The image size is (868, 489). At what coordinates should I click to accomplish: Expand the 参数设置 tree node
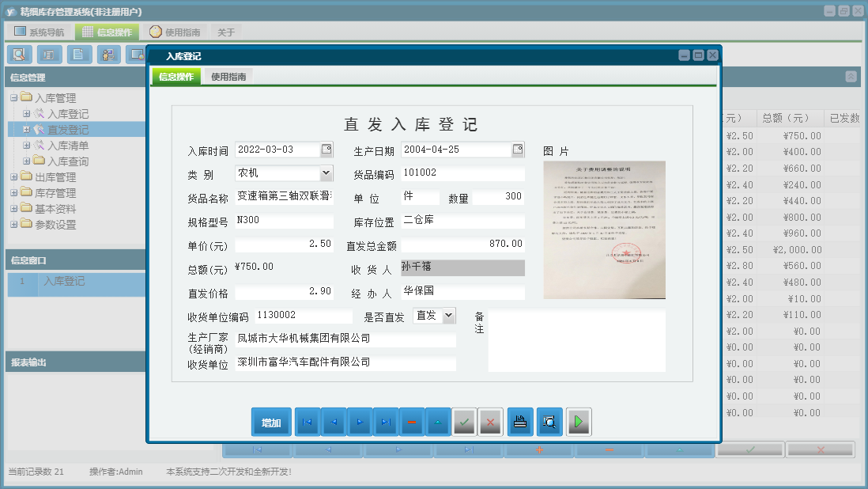(14, 224)
